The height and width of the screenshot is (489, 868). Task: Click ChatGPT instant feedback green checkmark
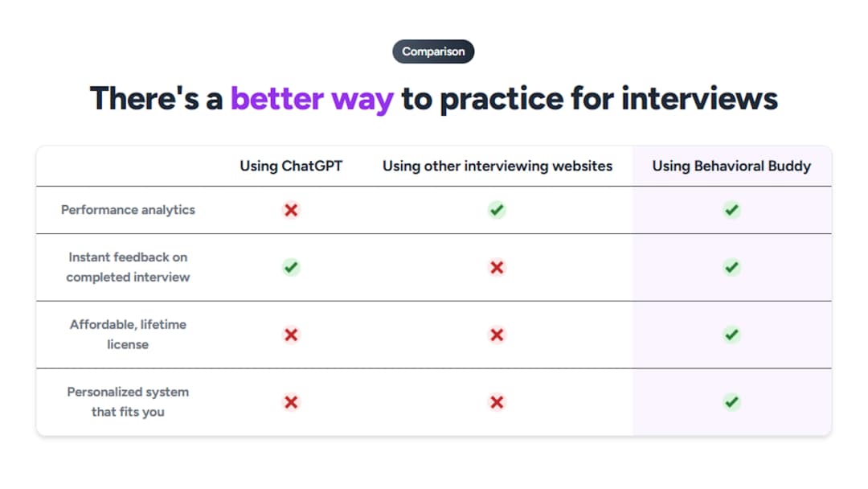tap(291, 267)
